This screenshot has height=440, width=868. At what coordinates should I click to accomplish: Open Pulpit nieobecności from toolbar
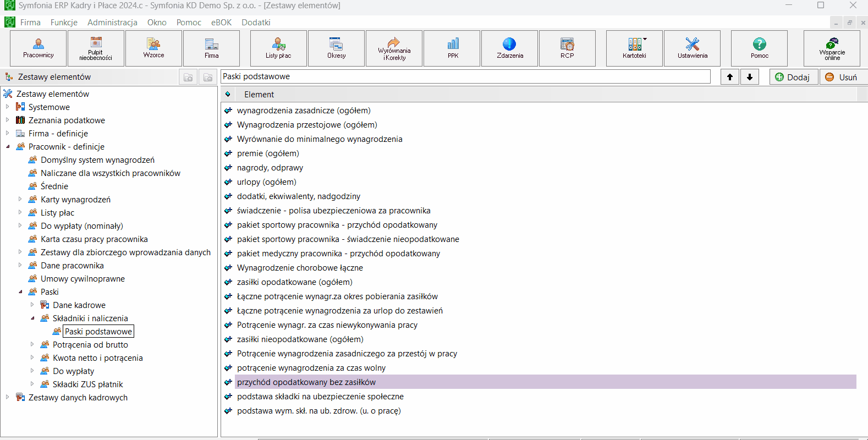coord(96,48)
